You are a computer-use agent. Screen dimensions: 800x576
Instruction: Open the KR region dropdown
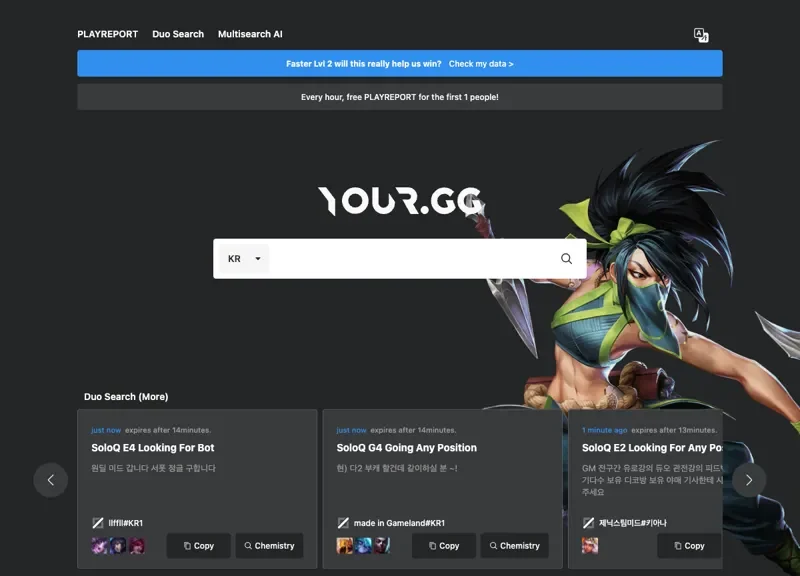[x=240, y=258]
